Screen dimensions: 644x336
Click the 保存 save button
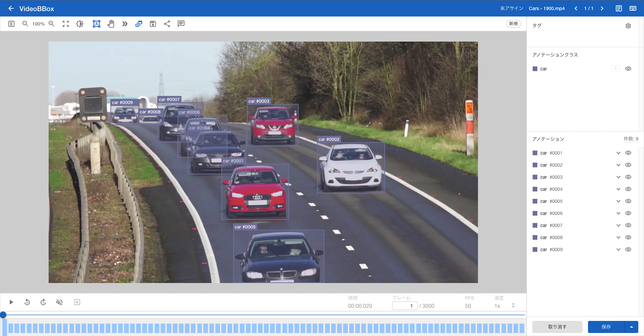pyautogui.click(x=606, y=327)
